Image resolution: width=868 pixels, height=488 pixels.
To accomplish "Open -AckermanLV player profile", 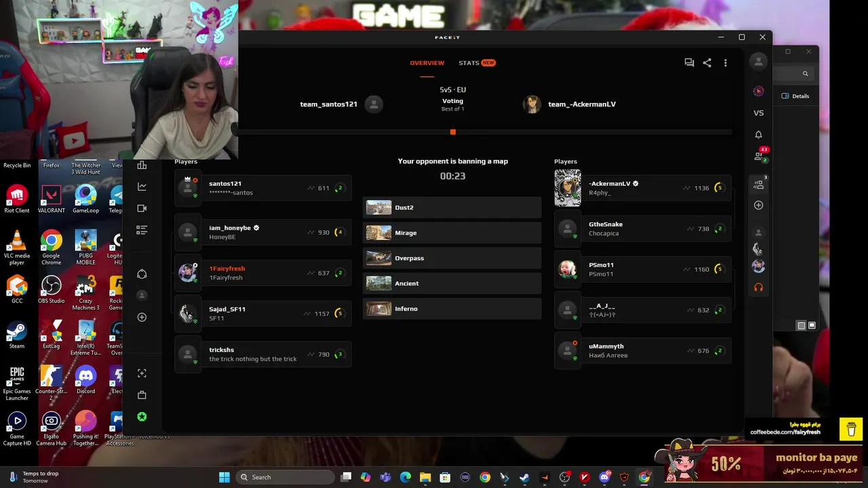I will 643,188.
